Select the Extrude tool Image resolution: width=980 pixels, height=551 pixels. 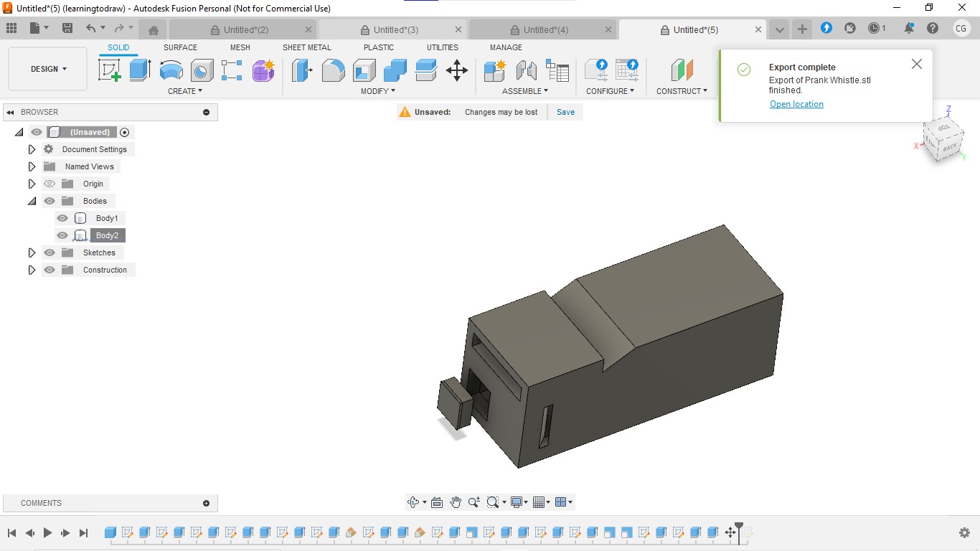141,70
